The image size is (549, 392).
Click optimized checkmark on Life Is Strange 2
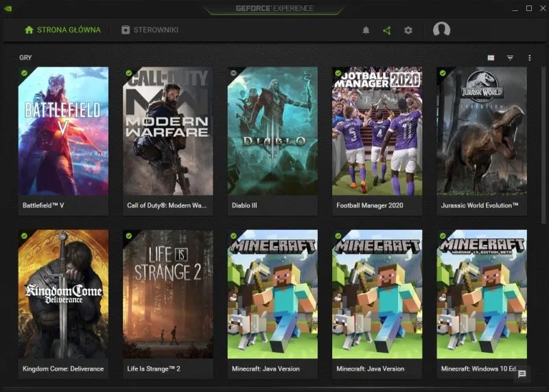129,235
